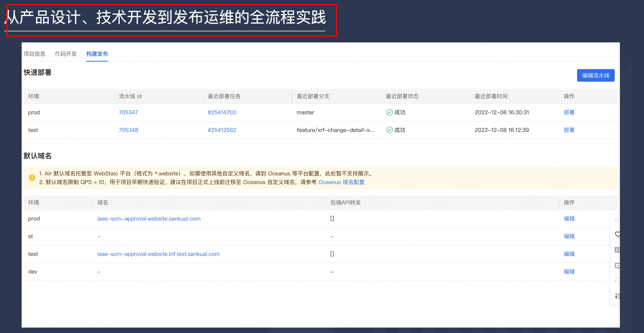Viewport: 644px width, 333px height.
Task: Open the feedback message bubble icon
Action: pos(617,266)
